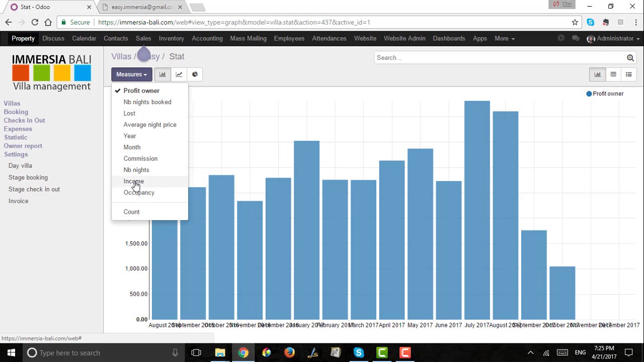Click the July 2017 bar

[x=477, y=210]
